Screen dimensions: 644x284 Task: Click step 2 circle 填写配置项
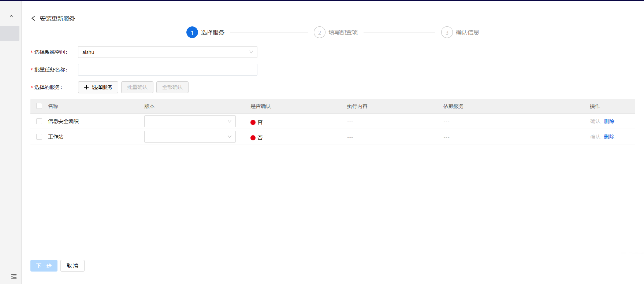pos(320,33)
